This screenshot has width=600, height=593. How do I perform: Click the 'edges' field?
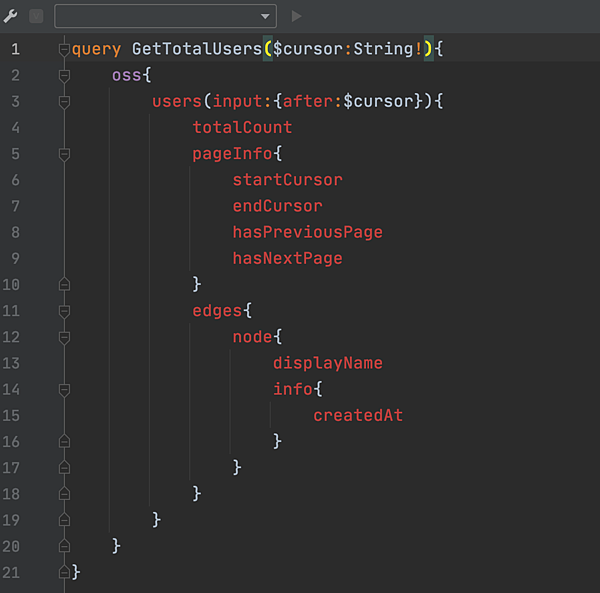click(217, 311)
